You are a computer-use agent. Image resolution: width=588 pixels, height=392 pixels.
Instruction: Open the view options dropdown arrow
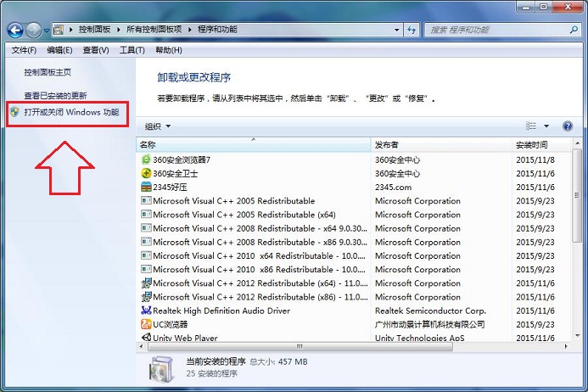(x=546, y=126)
